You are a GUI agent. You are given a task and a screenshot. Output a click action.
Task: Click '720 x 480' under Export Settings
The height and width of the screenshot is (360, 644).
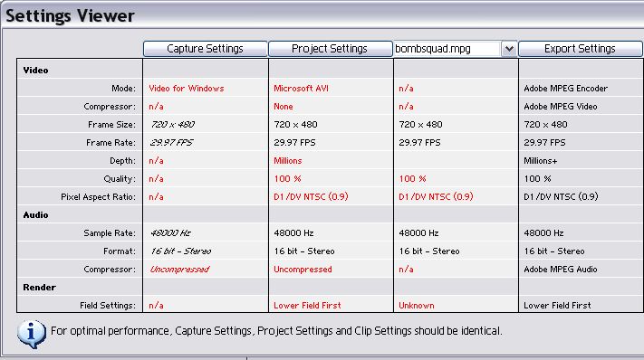(545, 125)
